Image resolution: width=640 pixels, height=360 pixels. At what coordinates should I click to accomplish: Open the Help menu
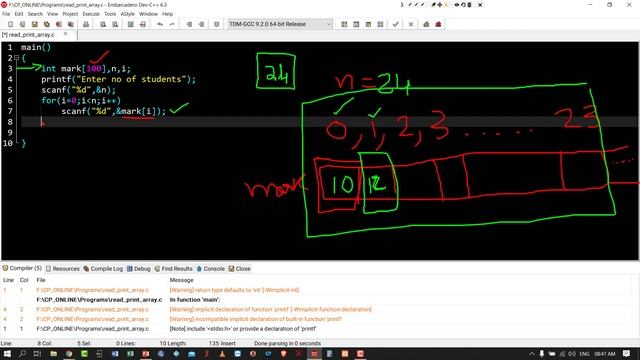[x=168, y=14]
